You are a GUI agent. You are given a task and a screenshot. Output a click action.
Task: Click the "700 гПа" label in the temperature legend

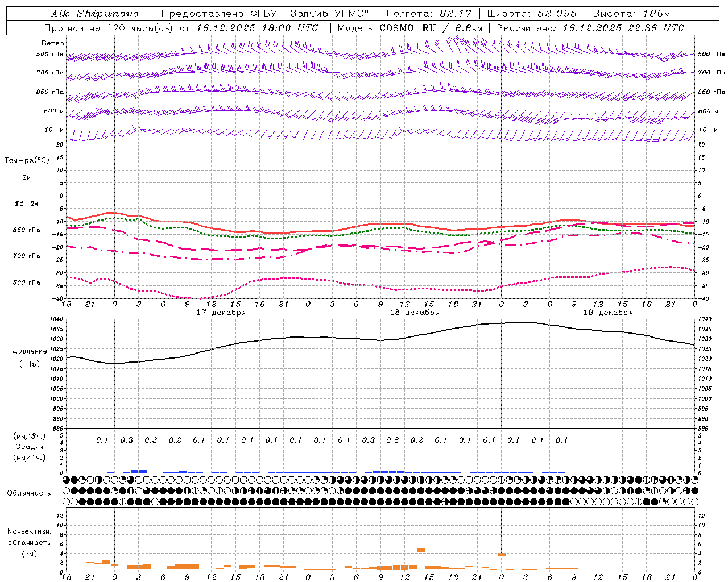coord(27,256)
